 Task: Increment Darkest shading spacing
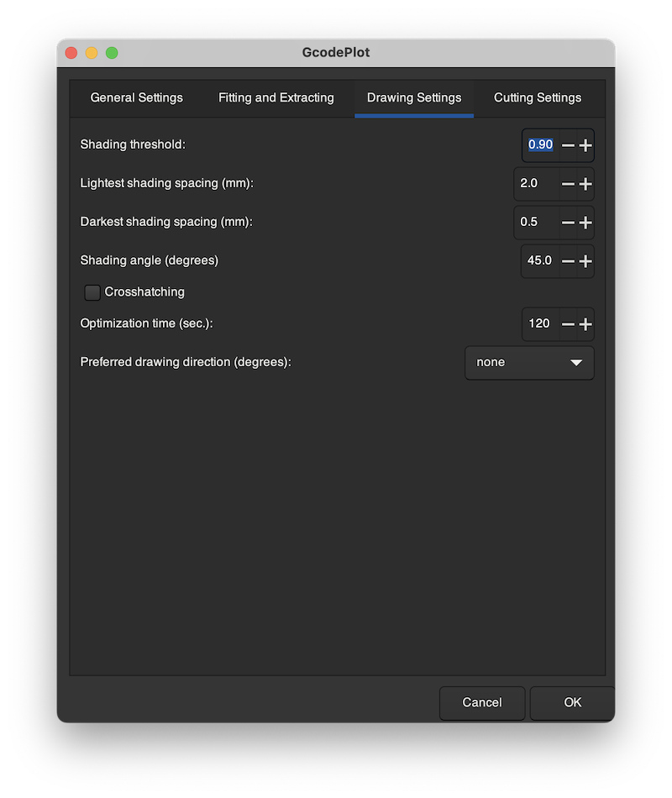585,223
